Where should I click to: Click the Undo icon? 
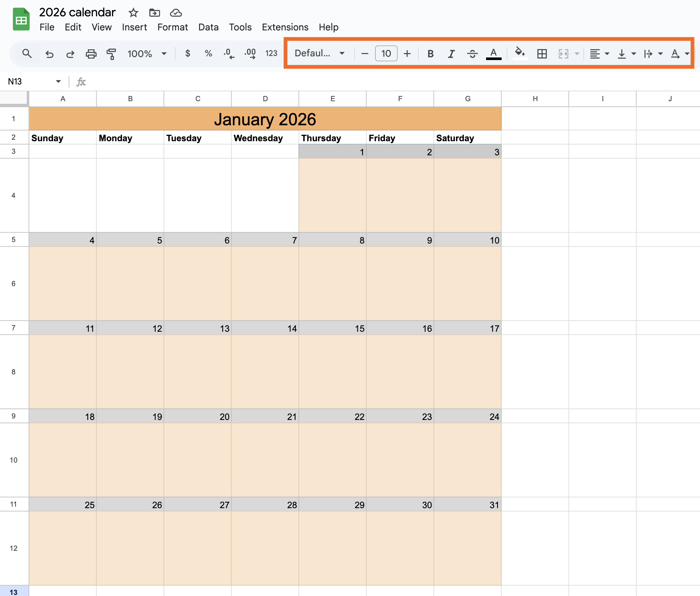(x=50, y=54)
